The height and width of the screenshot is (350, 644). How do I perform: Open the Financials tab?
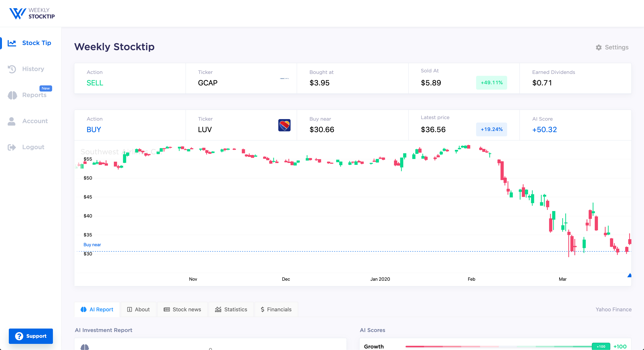tap(276, 309)
